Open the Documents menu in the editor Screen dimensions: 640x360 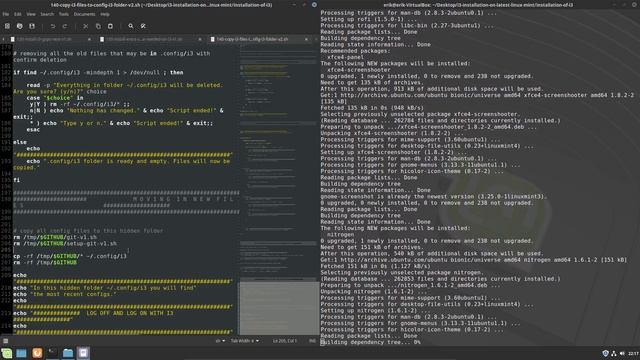point(84,14)
